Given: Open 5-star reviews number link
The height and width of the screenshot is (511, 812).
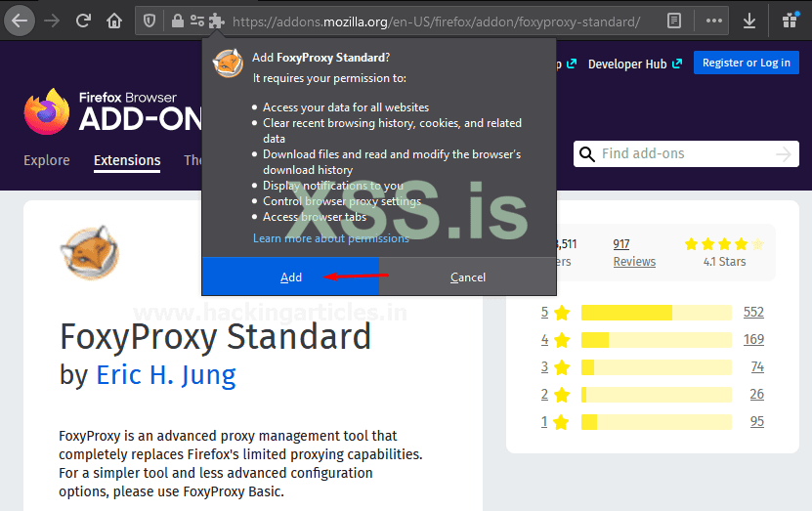Looking at the screenshot, I should [x=544, y=313].
